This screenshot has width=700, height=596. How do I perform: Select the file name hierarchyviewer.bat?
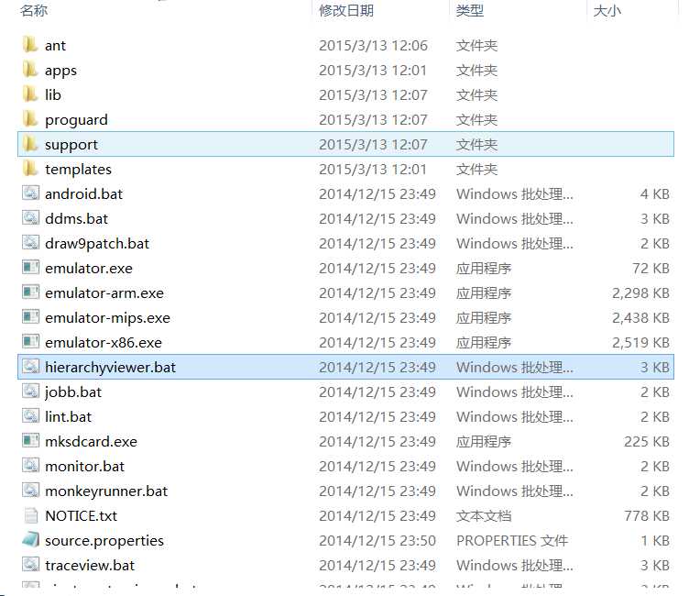pos(110,368)
